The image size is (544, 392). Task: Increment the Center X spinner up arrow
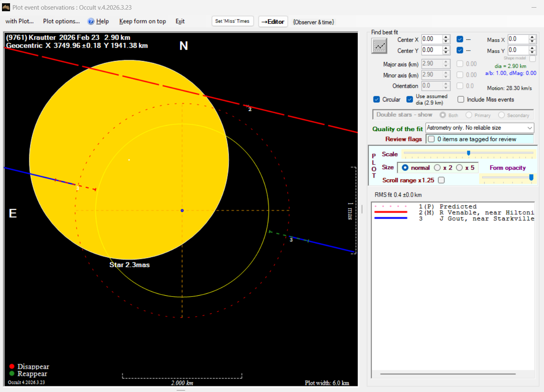(x=446, y=37)
